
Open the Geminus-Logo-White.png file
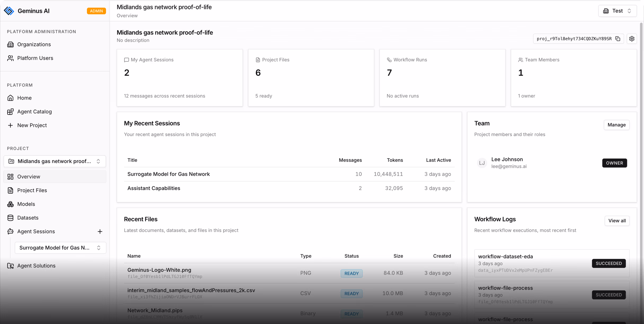point(289,273)
